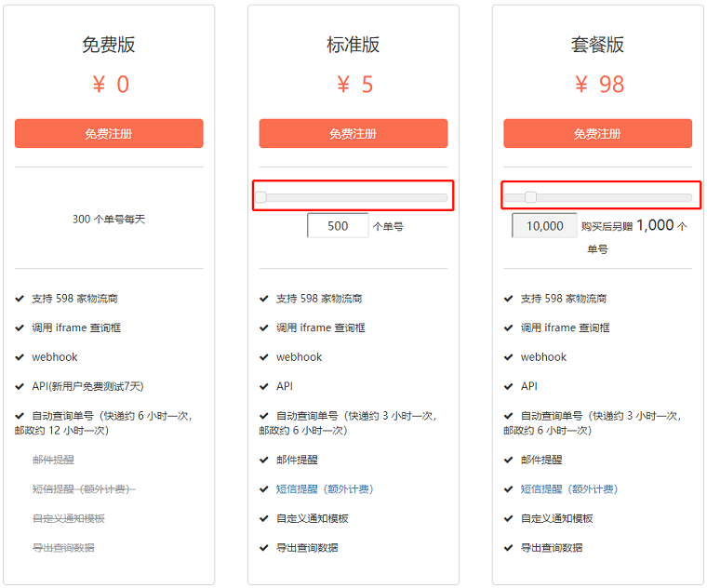Screen dimensions: 707x588
Task: Click checkmark beside webhook in 免费版
Action: tap(20, 357)
